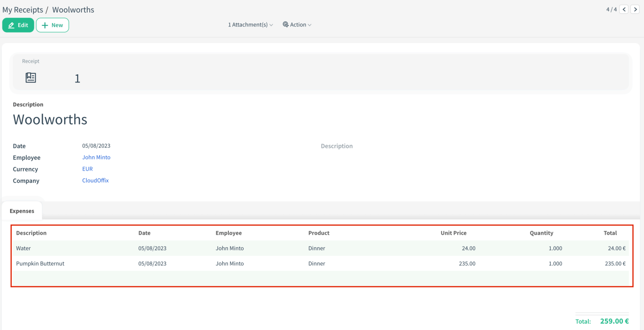Click the 235.00 unit price cell
The height and width of the screenshot is (330, 644).
click(467, 263)
